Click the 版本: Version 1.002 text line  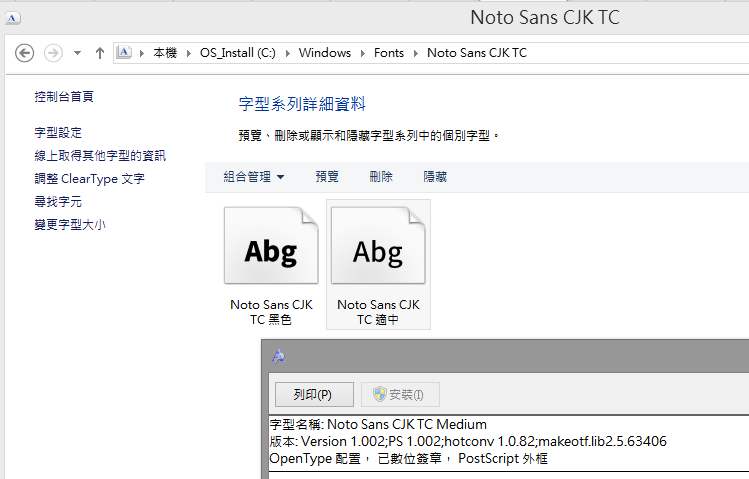click(x=468, y=441)
